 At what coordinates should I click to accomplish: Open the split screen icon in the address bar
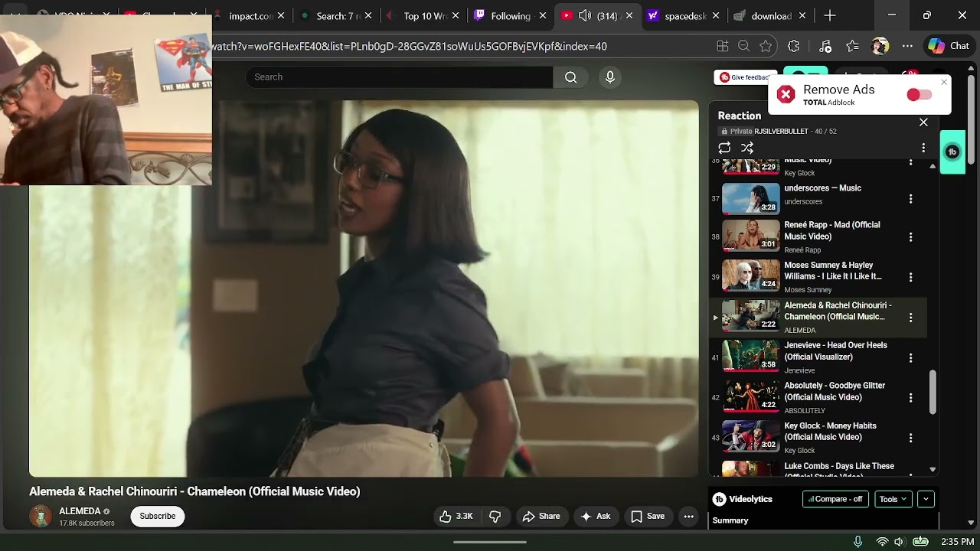(x=722, y=46)
